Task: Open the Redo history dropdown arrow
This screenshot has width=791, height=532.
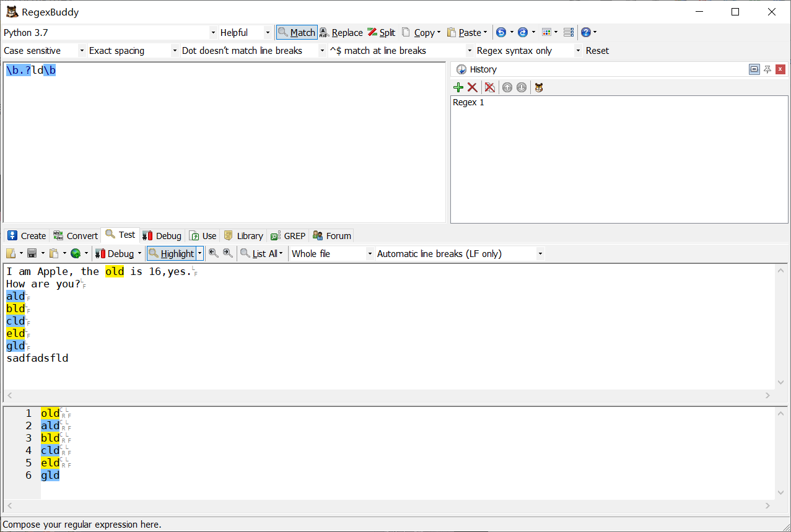Action: tap(533, 32)
